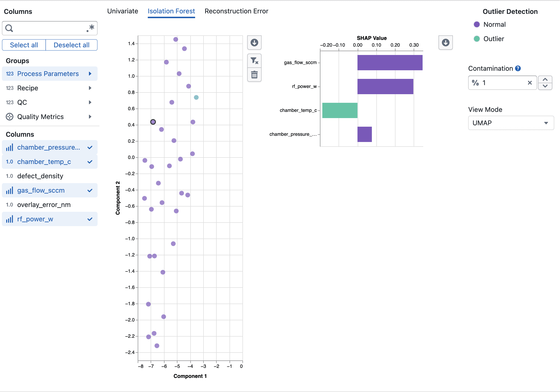The height and width of the screenshot is (392, 560).
Task: Click the Quality Metrics group label
Action: click(x=40, y=117)
